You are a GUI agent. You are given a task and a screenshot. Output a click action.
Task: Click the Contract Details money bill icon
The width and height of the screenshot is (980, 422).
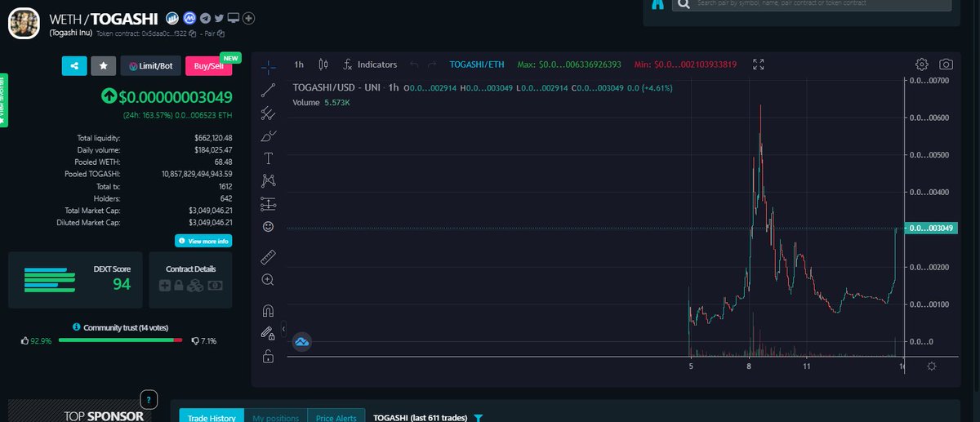tap(215, 286)
